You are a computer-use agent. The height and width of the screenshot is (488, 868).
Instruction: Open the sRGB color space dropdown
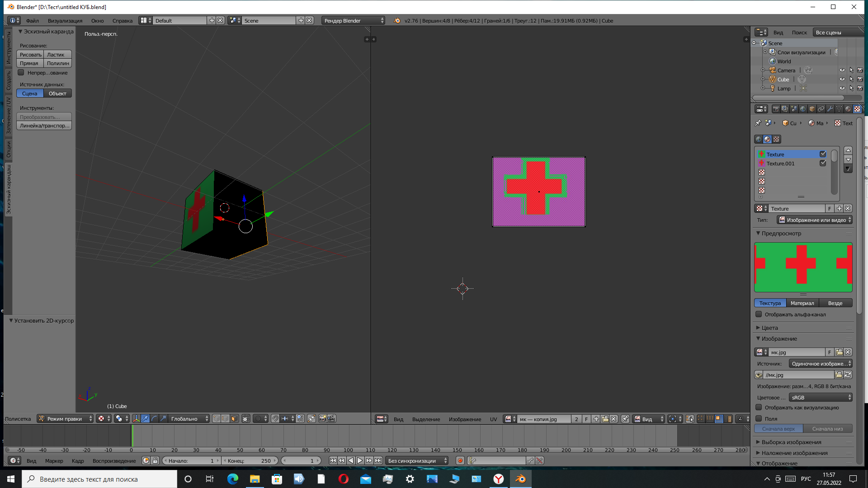pos(821,398)
